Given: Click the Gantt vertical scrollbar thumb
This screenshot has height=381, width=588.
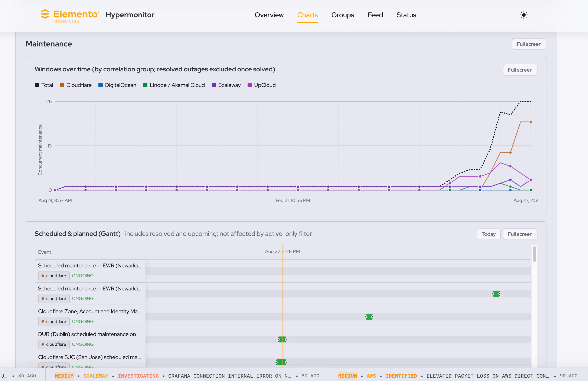Looking at the screenshot, I should pyautogui.click(x=534, y=254).
